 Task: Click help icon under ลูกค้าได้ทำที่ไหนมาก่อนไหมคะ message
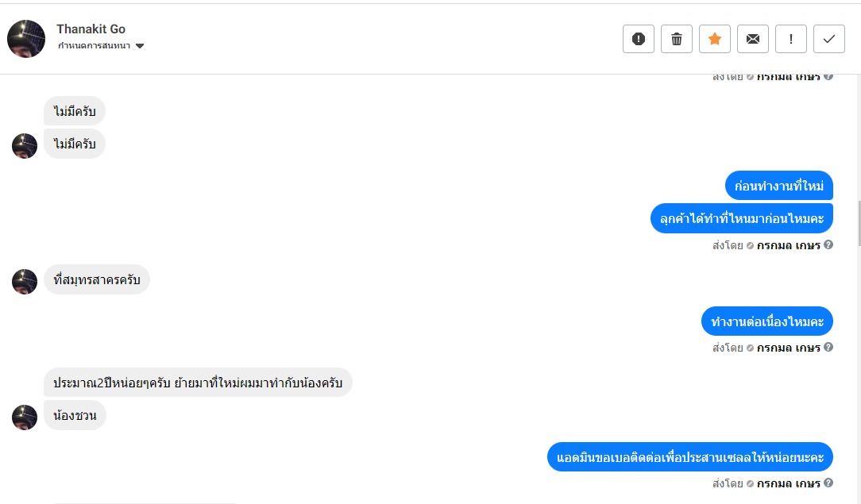[828, 244]
